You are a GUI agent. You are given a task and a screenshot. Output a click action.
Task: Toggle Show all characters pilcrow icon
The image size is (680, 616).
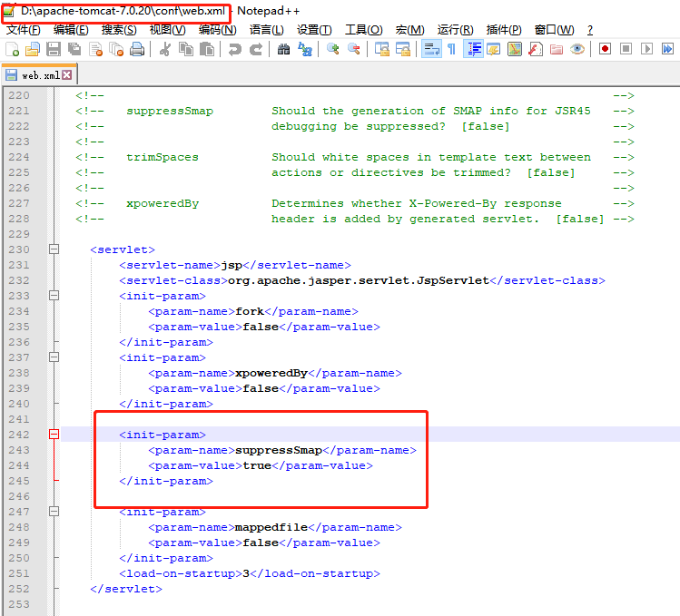(451, 49)
